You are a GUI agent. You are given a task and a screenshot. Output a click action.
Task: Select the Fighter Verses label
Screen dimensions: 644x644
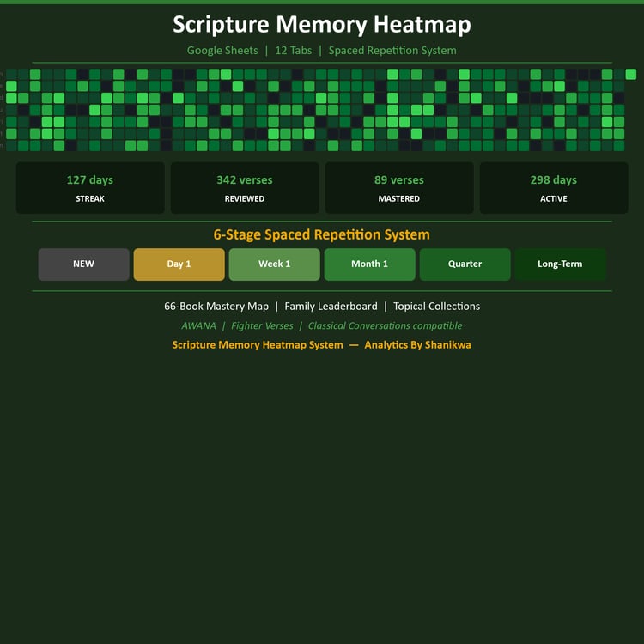click(262, 325)
